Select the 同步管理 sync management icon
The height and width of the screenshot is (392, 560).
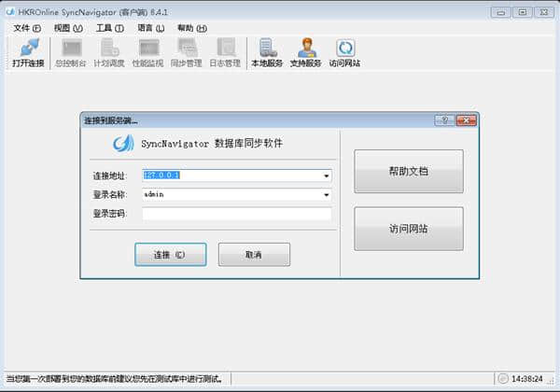187,53
